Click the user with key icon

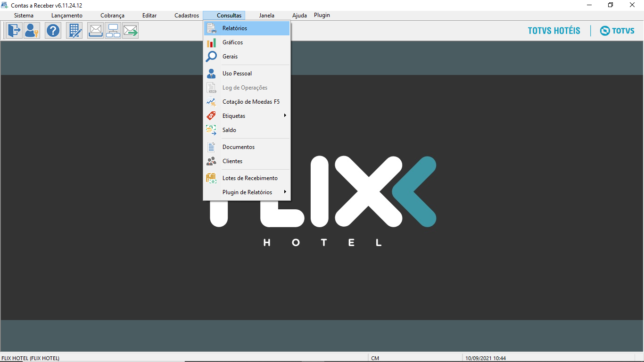[32, 31]
